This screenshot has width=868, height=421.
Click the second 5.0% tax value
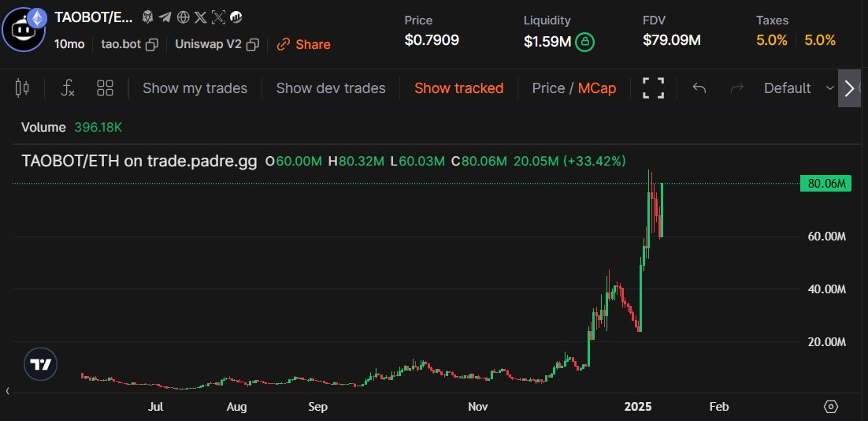820,40
